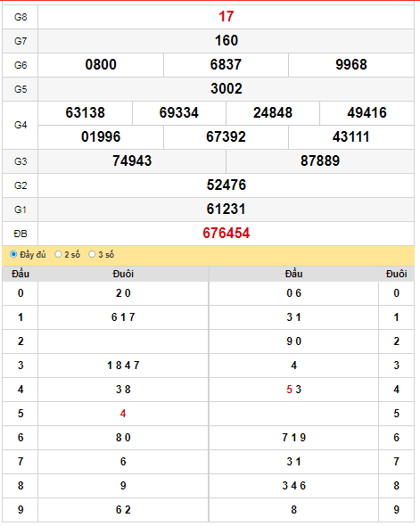This screenshot has height=526, width=420.
Task: Click G6 number 9968
Action: 351,65
